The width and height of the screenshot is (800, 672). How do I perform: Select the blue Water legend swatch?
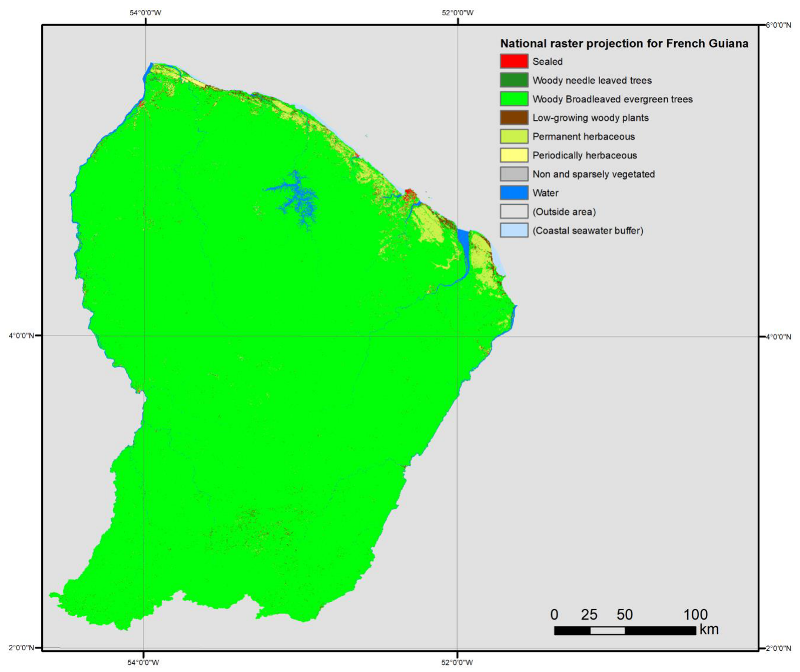514,193
